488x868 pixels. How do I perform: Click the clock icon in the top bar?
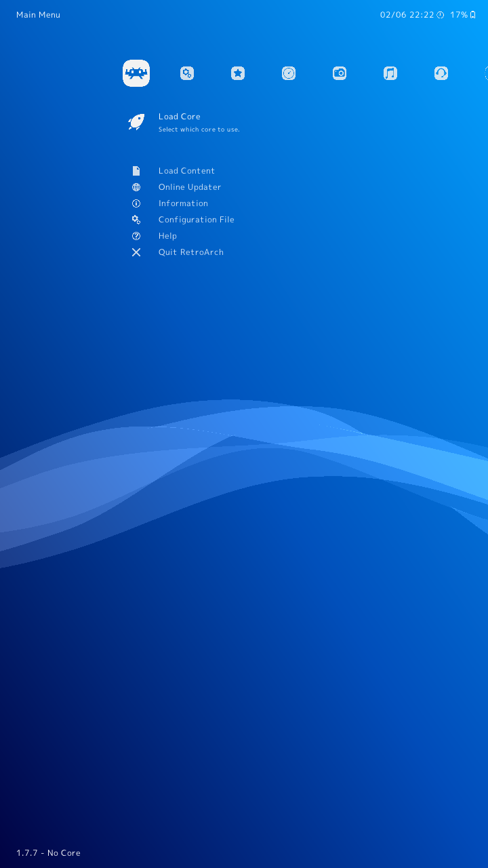[441, 15]
